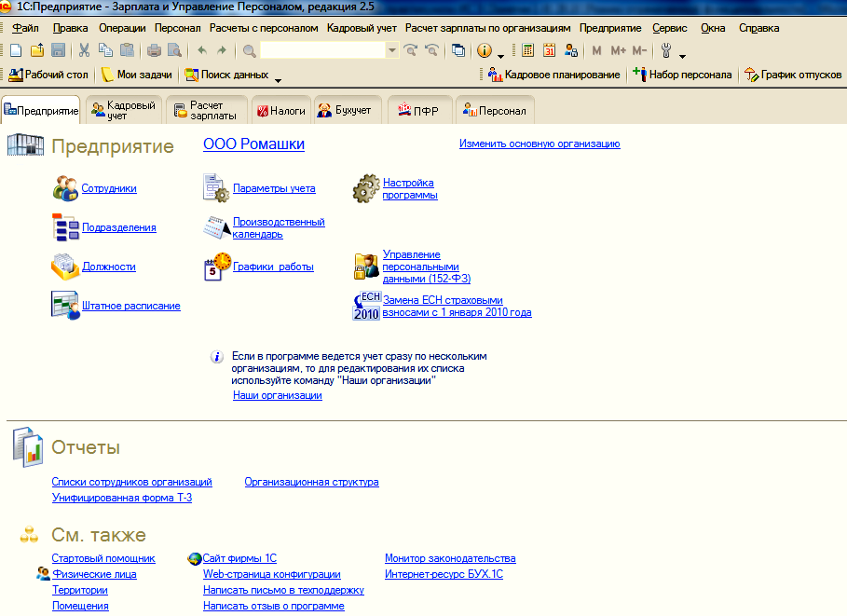Click the wrench tools icon
The image size is (847, 616).
pos(666,50)
